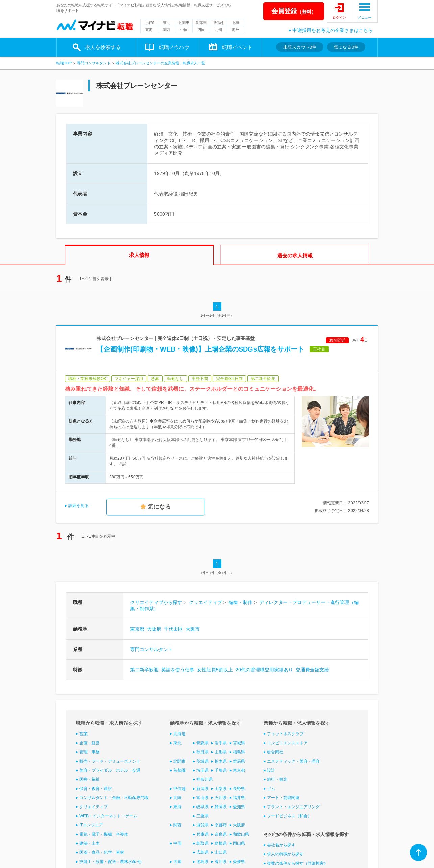Open 気になる0件 pill button
Viewport: 434px width, 868px height.
pyautogui.click(x=346, y=47)
